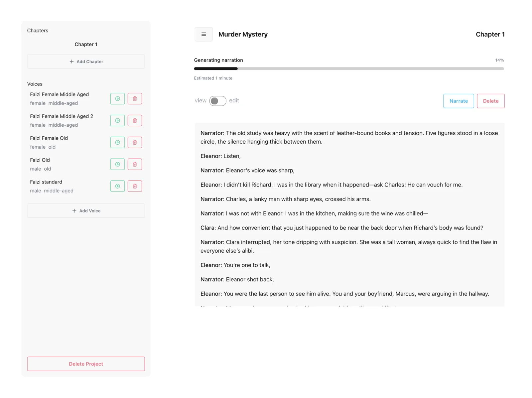
Task: Click the Faizi Female Old voice name
Action: (x=49, y=138)
